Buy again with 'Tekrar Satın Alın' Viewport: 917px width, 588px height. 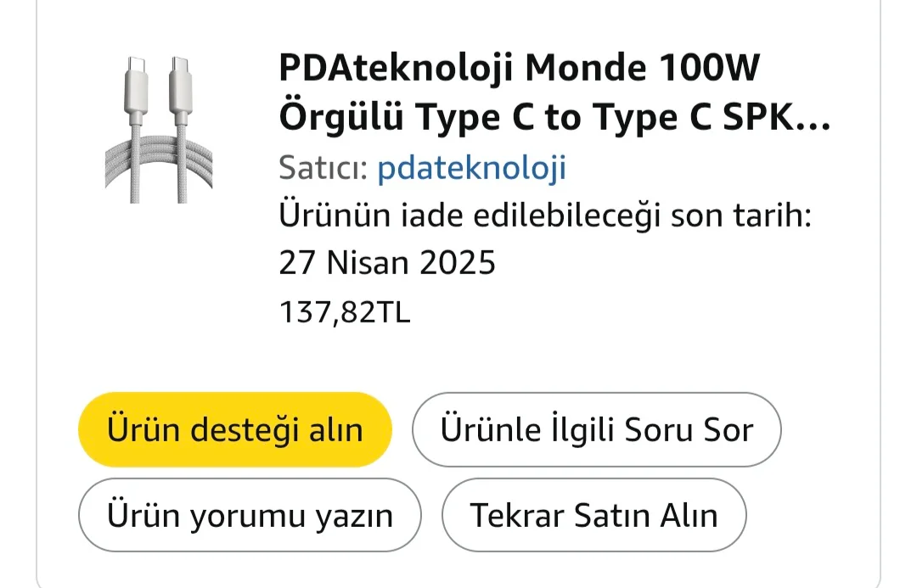[594, 515]
